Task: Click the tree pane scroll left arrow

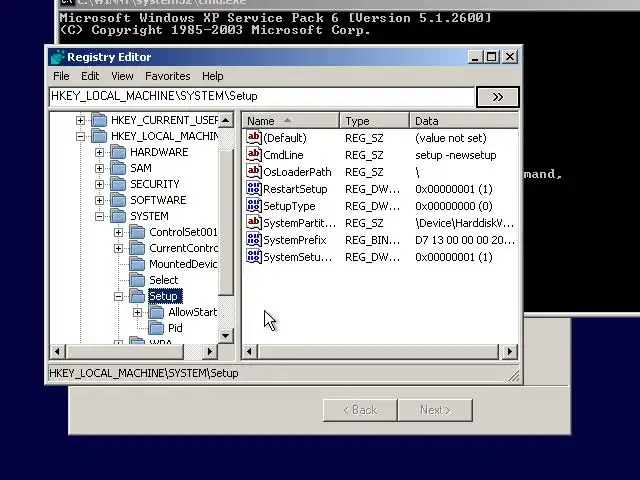Action: pyautogui.click(x=58, y=351)
